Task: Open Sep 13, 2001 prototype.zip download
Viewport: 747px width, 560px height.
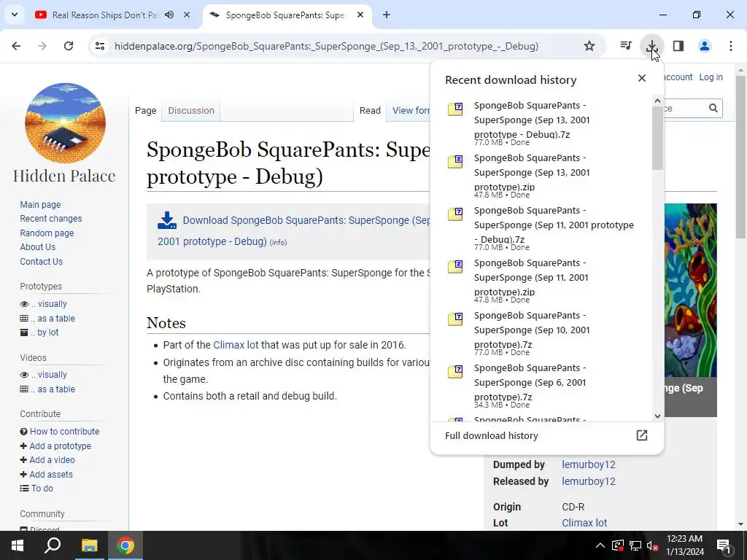Action: 547,176
